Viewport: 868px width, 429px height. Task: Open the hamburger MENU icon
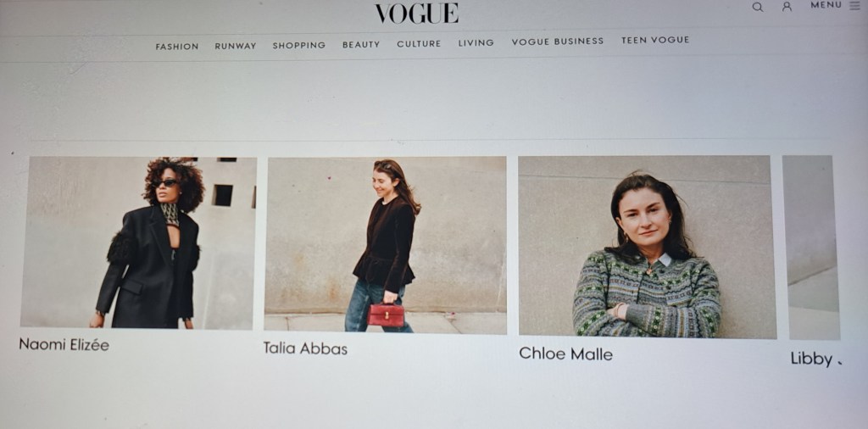[x=854, y=5]
